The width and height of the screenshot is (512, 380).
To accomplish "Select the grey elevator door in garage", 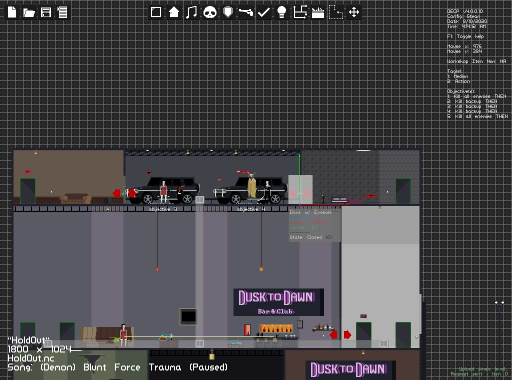I will tap(300, 189).
